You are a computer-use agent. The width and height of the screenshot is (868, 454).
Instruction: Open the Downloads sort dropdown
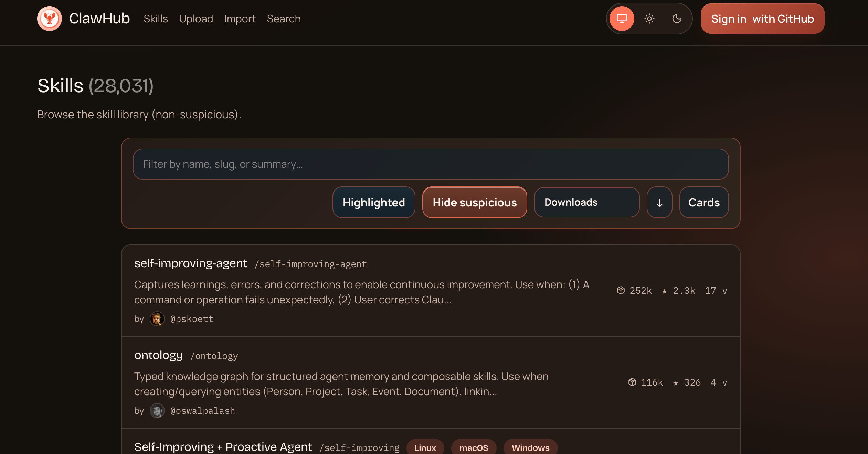[586, 203]
